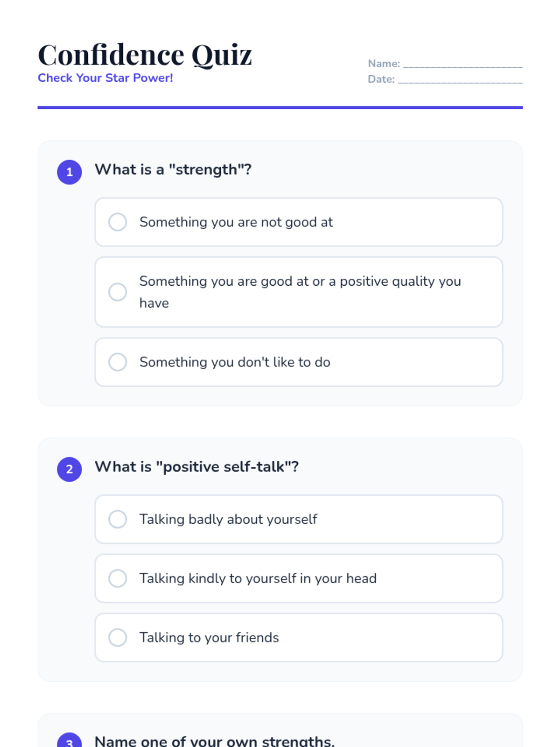The height and width of the screenshot is (747, 560).
Task: Click question text about positive self-talk
Action: point(196,467)
